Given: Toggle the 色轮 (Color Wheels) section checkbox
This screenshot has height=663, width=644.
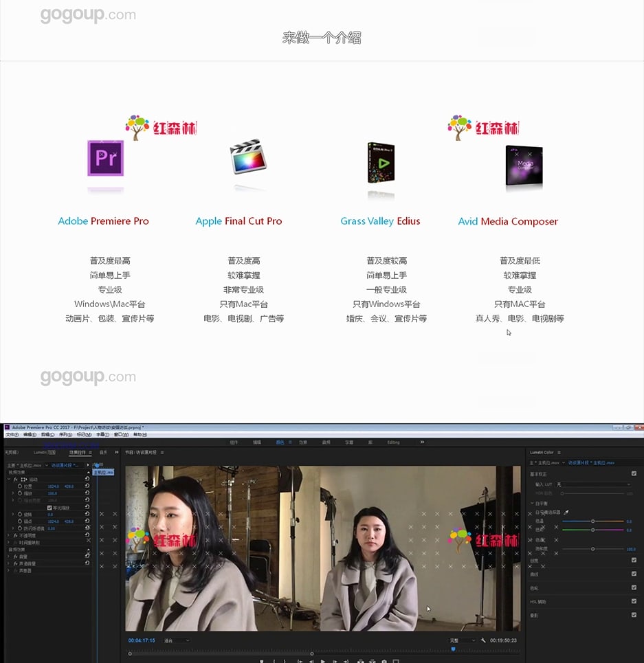Looking at the screenshot, I should (634, 587).
